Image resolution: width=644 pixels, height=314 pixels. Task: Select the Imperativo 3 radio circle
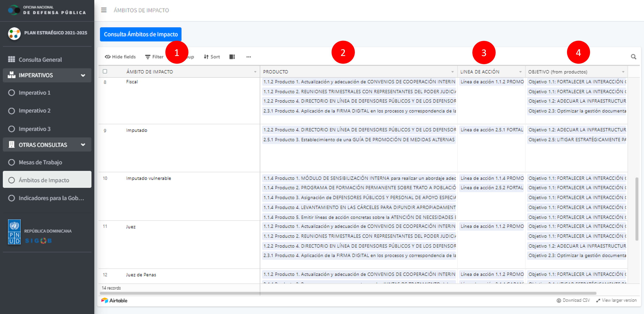point(12,129)
